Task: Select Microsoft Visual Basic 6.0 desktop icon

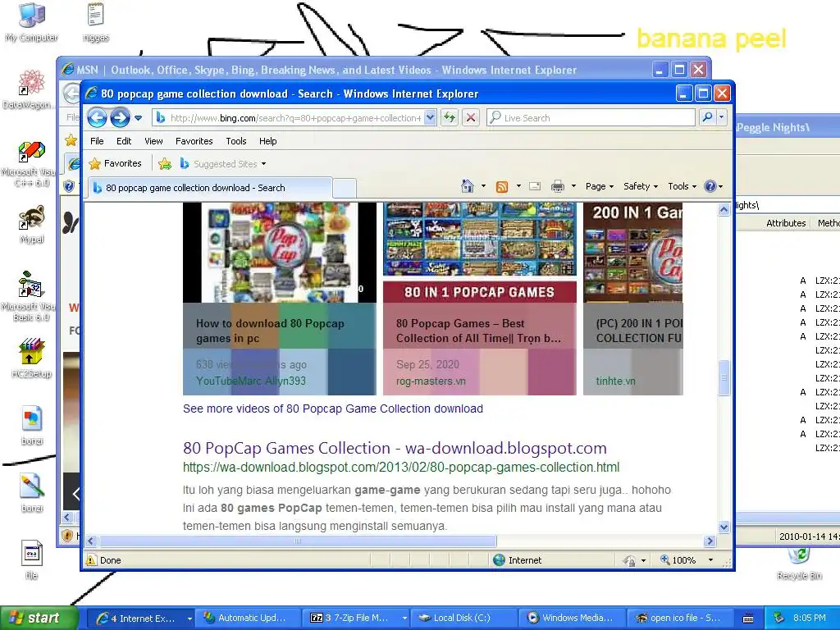Action: click(30, 297)
